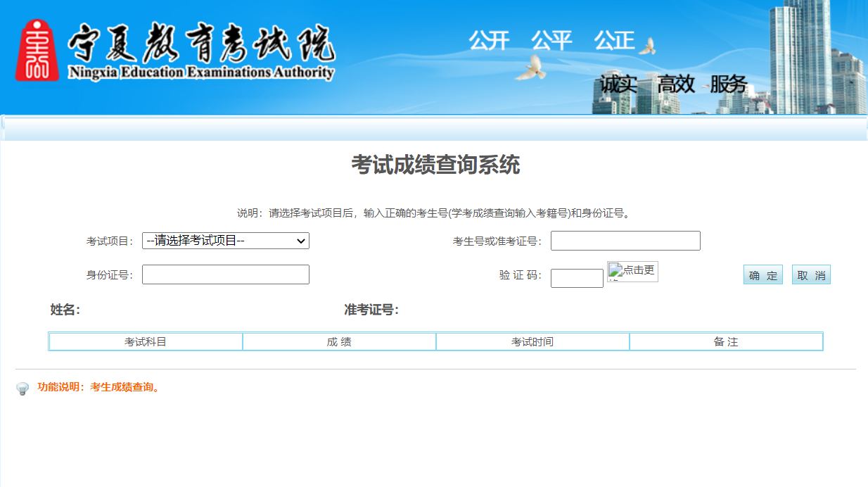
Task: Click the orange 功能说明 description text
Action: [x=99, y=387]
